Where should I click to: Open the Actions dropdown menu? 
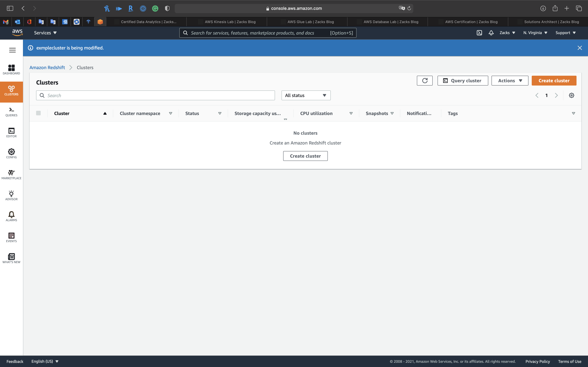click(x=510, y=81)
